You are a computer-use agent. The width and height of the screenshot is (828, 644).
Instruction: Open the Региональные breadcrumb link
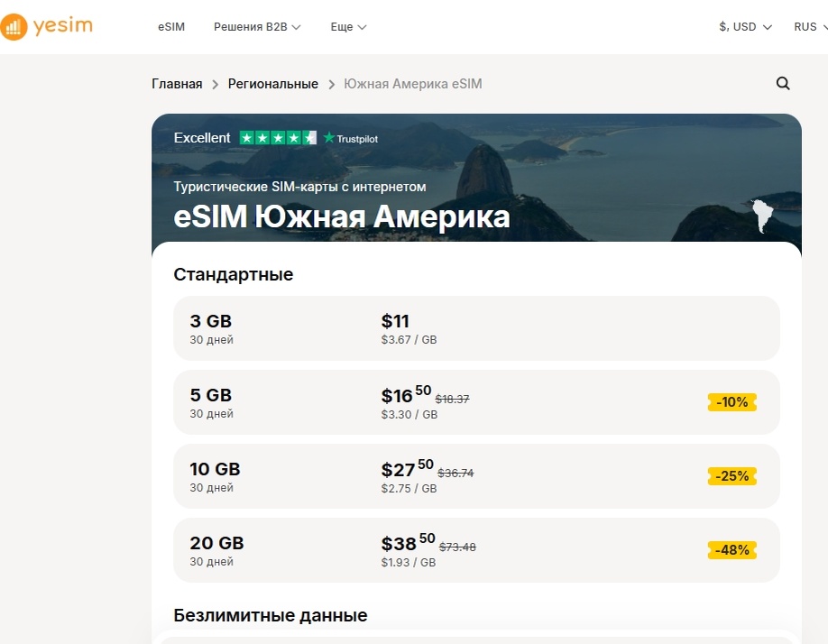[x=272, y=83]
